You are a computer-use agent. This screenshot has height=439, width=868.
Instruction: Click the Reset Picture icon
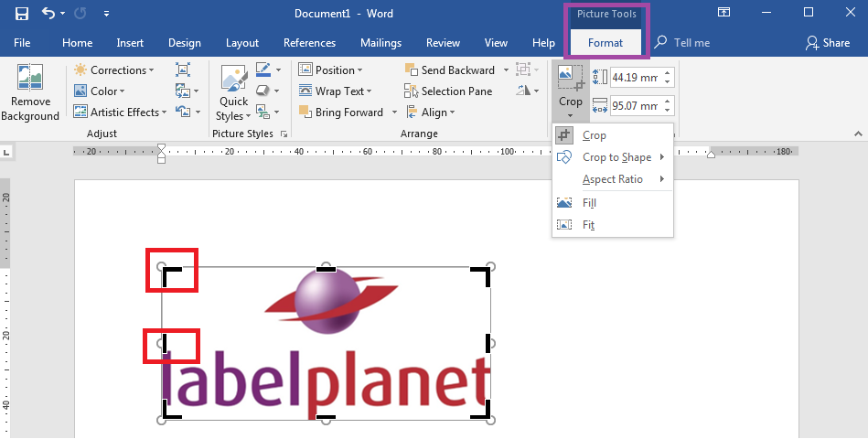[183, 112]
